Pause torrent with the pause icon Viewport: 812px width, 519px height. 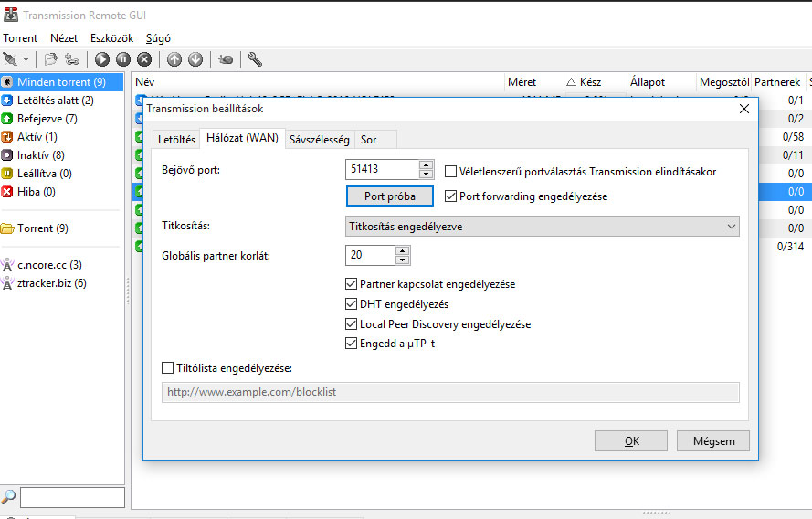[x=123, y=59]
